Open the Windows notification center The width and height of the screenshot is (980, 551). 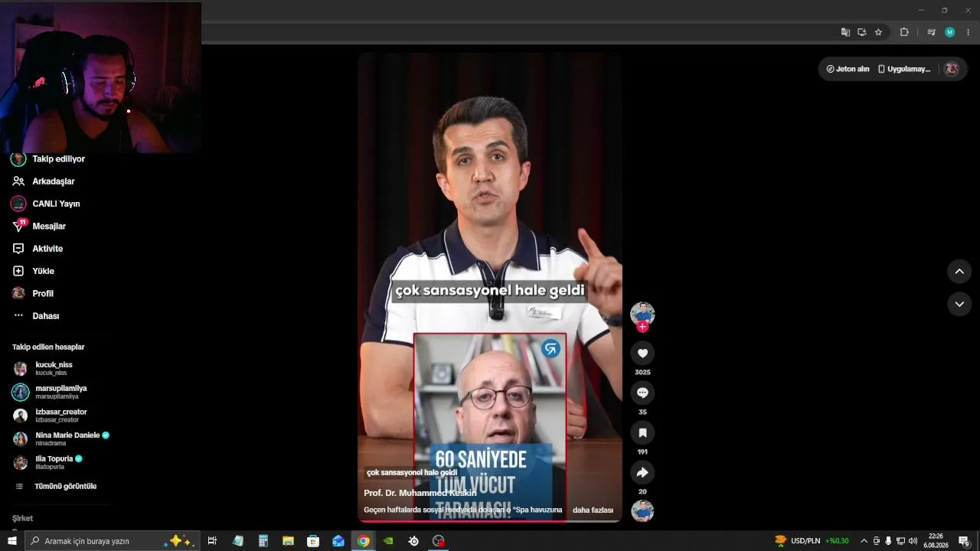965,541
